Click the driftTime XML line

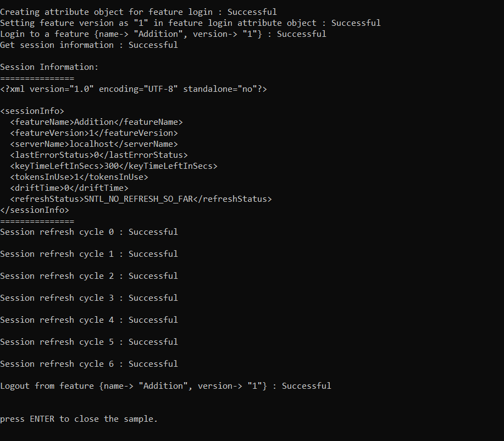click(69, 188)
